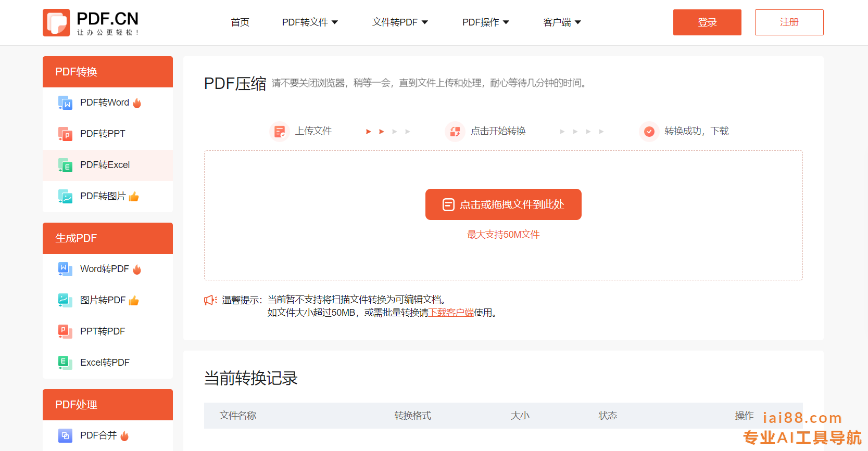Open the PDF转文件 dropdown menu

point(310,22)
